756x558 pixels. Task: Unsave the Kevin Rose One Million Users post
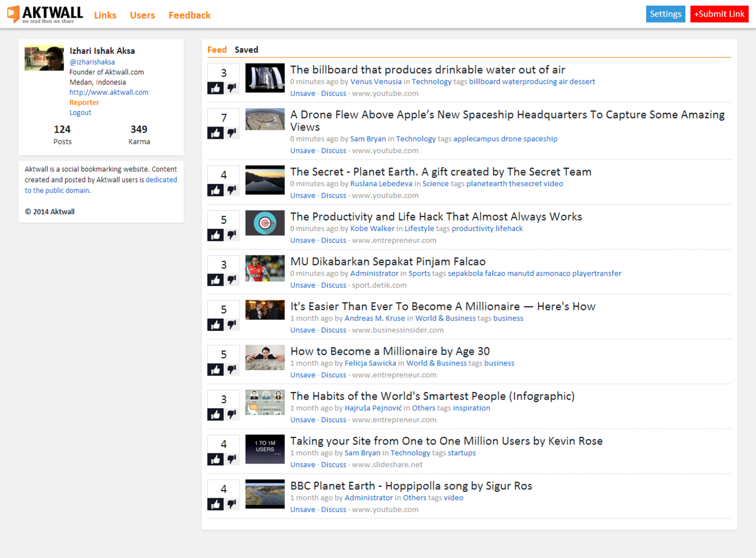(x=302, y=465)
